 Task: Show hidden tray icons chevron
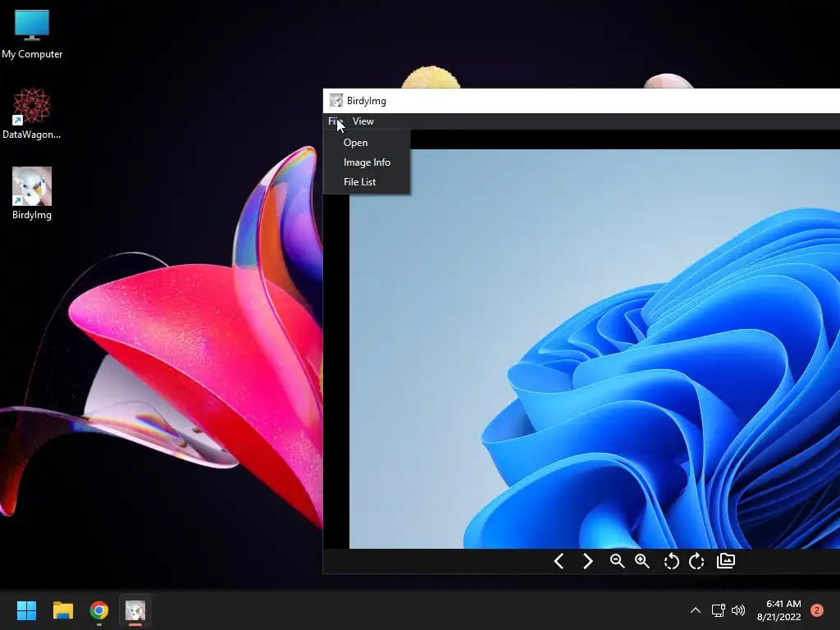pyautogui.click(x=696, y=610)
